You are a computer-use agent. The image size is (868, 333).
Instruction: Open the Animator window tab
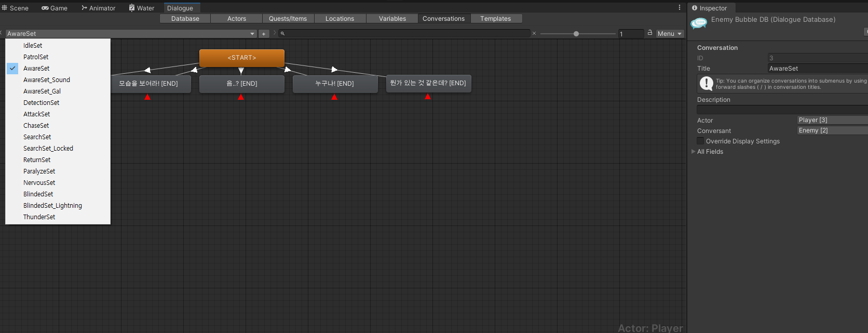pos(99,8)
